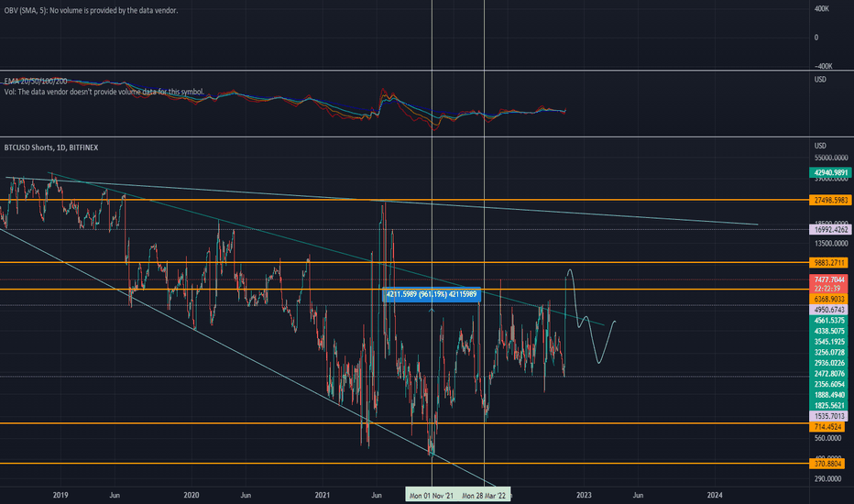
Task: Select the 2936.0226 price label
Action: click(828, 363)
